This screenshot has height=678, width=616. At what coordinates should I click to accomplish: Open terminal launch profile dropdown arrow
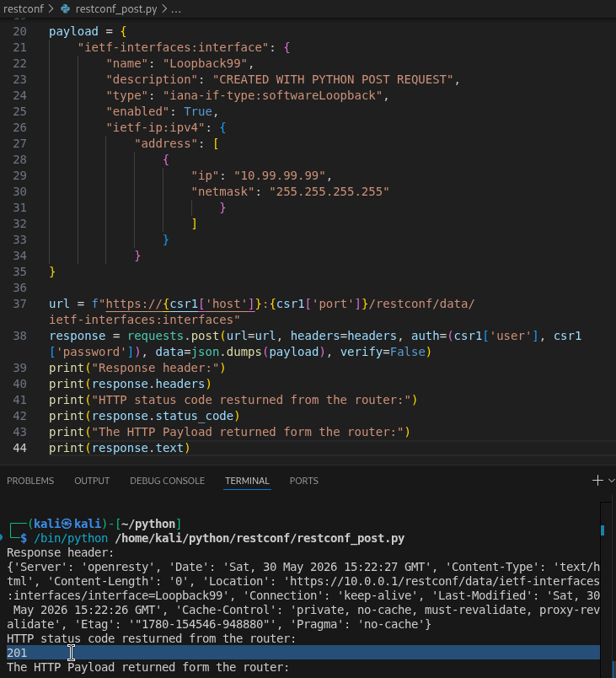point(611,481)
